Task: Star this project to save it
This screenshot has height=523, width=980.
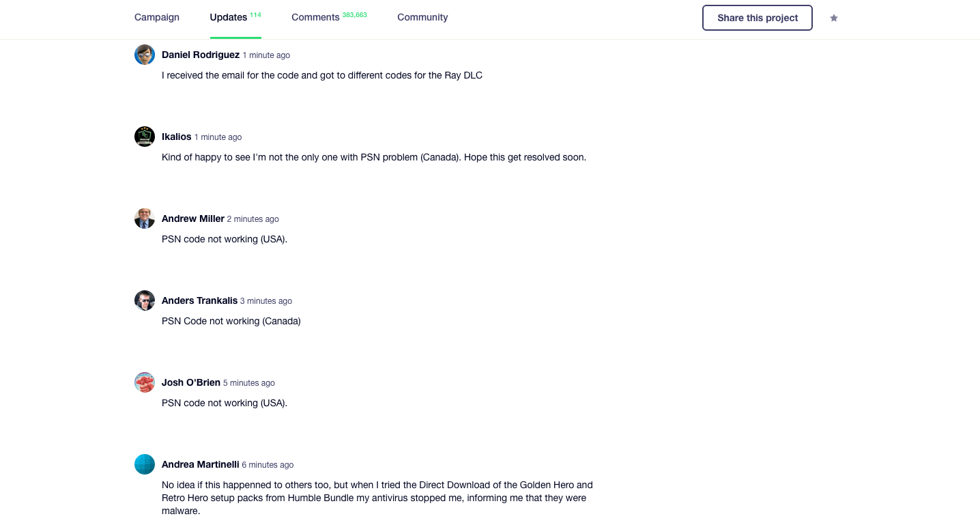Action: 834,18
